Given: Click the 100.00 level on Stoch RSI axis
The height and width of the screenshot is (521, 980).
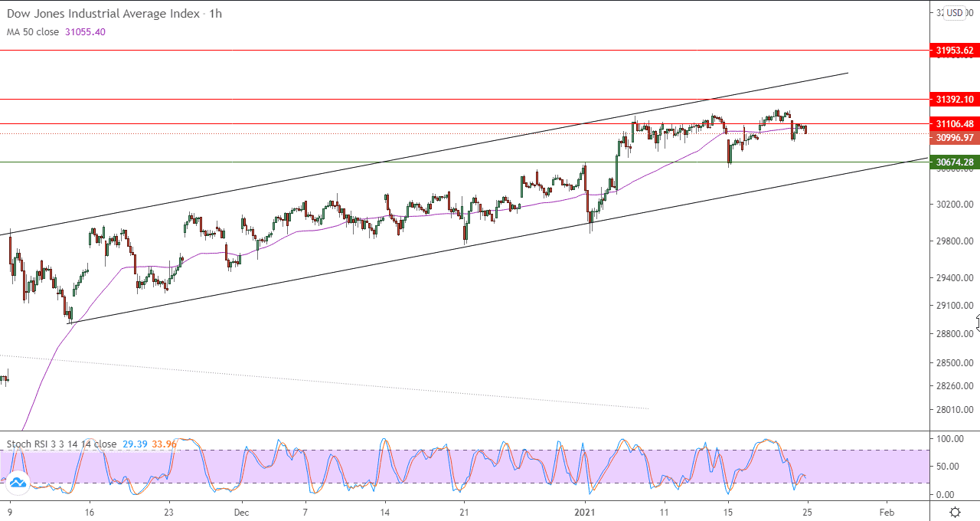Looking at the screenshot, I should (949, 439).
